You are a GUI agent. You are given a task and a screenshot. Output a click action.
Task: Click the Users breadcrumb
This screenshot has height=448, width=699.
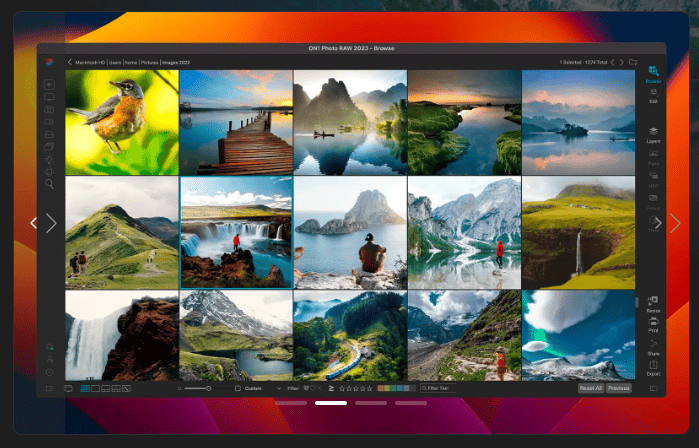(115, 62)
